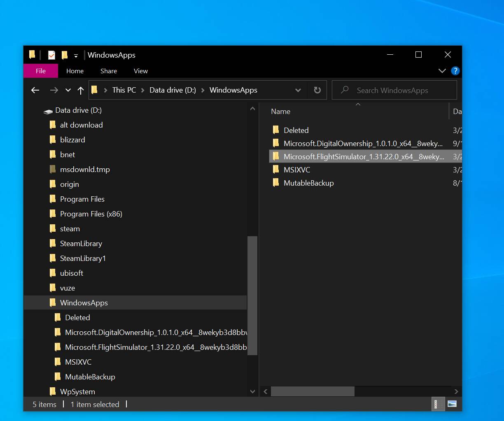Select the MSIXVC folder icon in file list
The image size is (504, 421).
(276, 170)
